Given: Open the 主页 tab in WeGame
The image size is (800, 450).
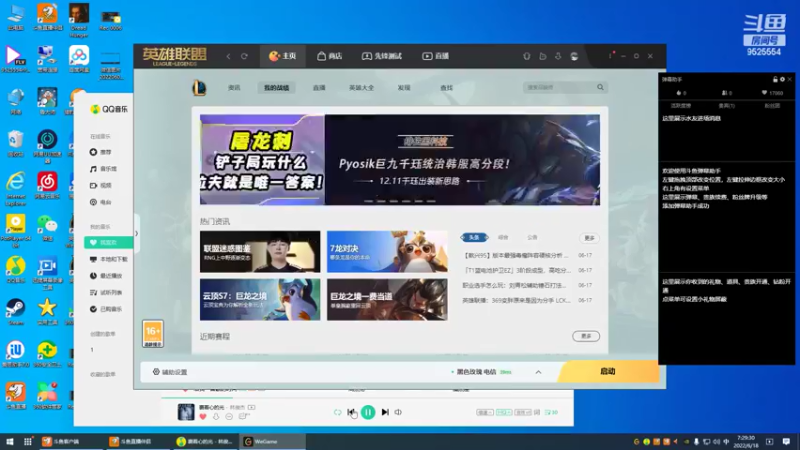Looking at the screenshot, I should point(283,56).
